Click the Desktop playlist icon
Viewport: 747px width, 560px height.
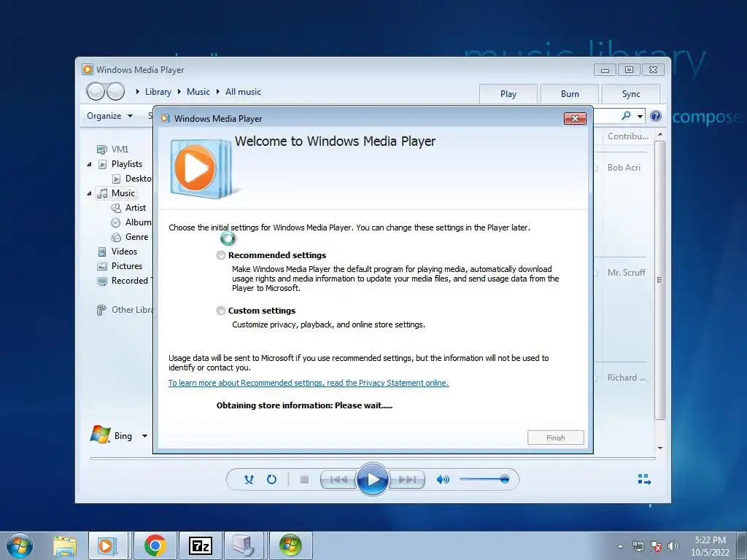pos(116,179)
